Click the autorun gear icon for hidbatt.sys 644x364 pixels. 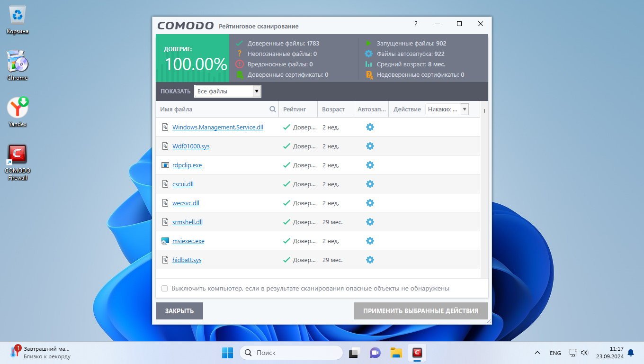click(x=370, y=260)
